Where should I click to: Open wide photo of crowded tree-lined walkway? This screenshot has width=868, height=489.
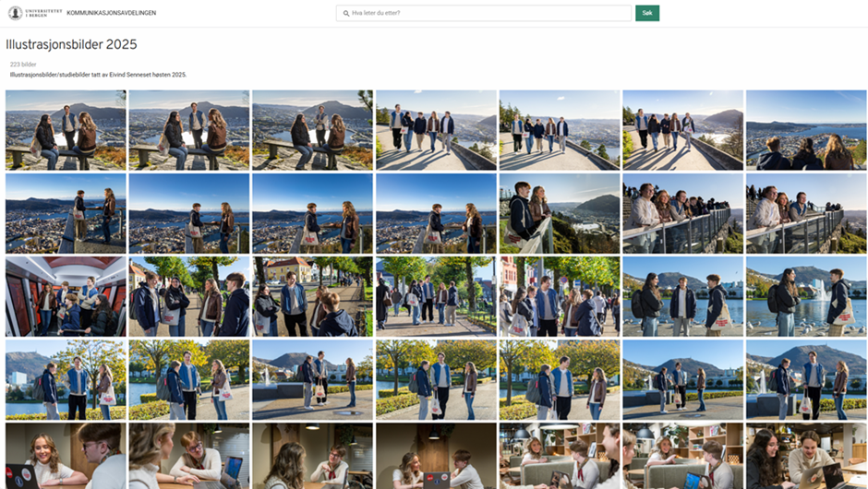435,296
